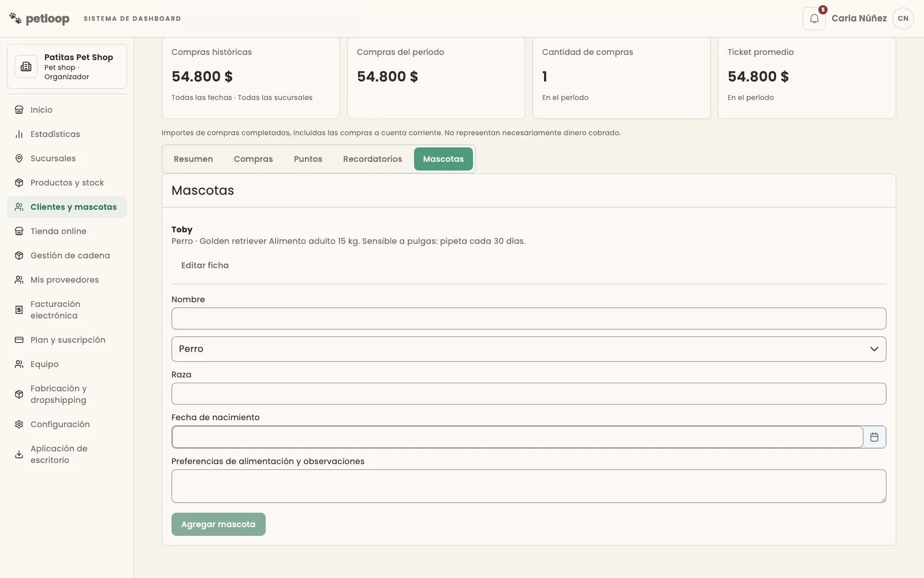
Task: Click the Plan y suscripción card icon
Action: pos(19,340)
